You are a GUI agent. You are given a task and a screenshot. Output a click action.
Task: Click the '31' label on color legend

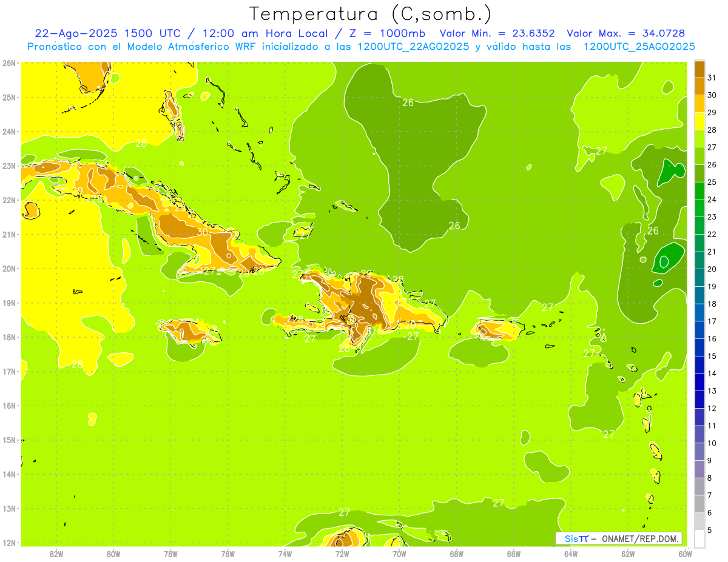pos(712,78)
